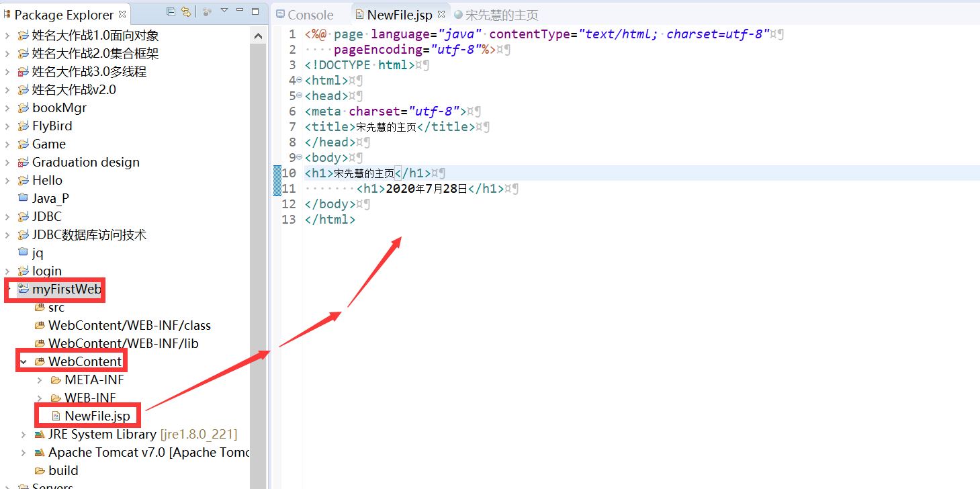
Task: Toggle Link with Editor in Package Explorer
Action: click(x=186, y=11)
